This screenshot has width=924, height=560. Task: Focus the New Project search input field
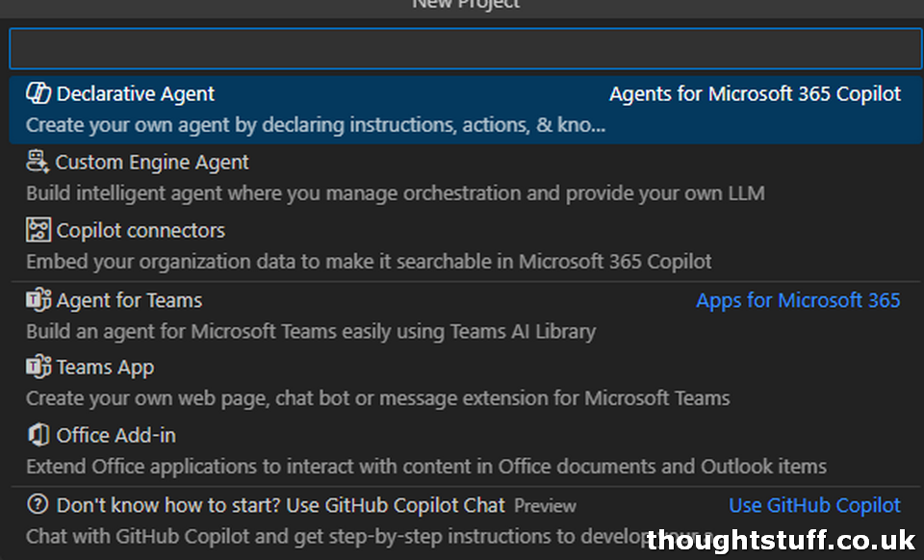[466, 48]
